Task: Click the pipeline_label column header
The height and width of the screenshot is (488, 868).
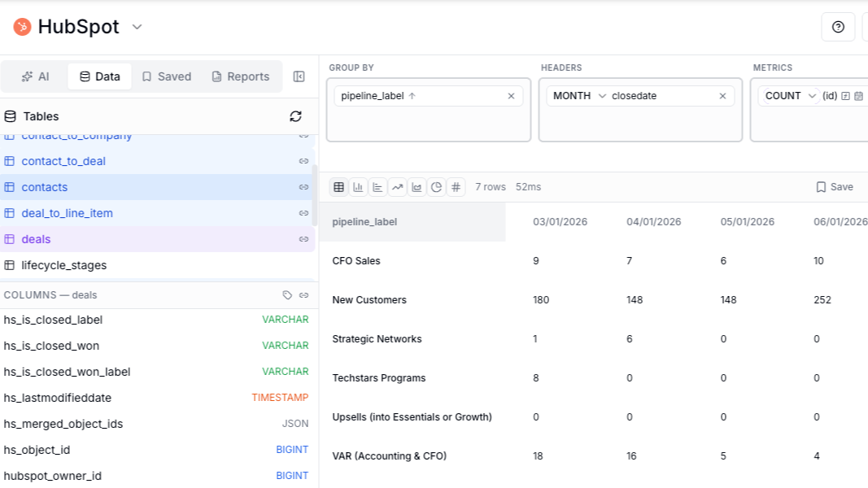Action: 412,222
